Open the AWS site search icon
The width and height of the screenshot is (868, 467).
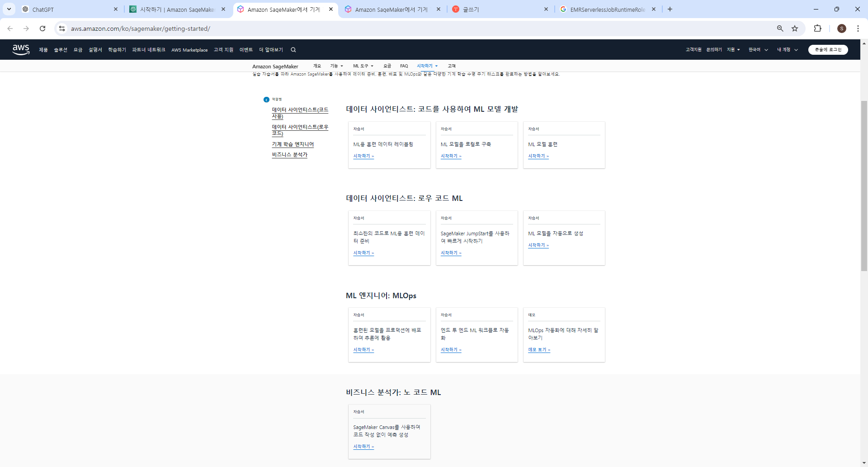click(293, 50)
